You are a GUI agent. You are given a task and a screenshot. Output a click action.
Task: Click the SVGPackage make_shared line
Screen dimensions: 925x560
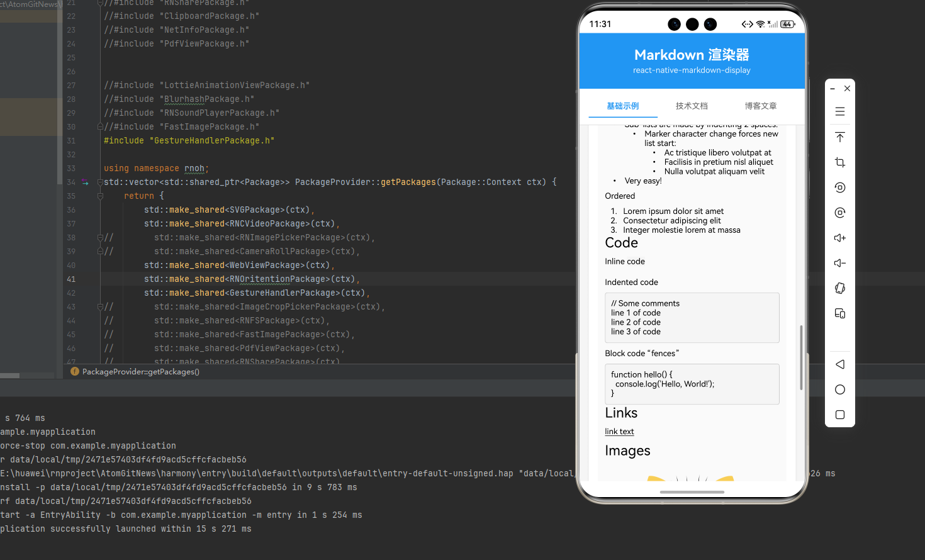(x=229, y=210)
